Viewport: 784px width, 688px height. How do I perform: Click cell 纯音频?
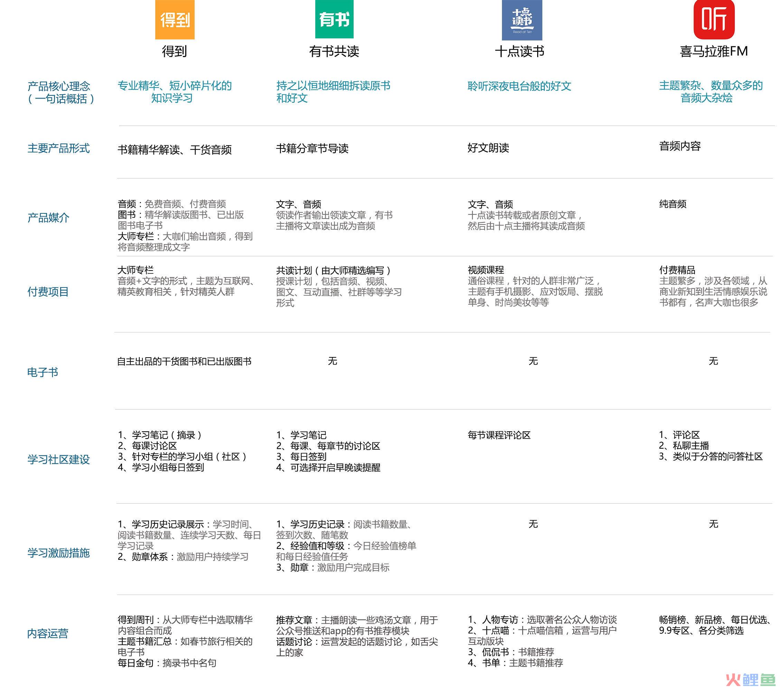pyautogui.click(x=673, y=204)
